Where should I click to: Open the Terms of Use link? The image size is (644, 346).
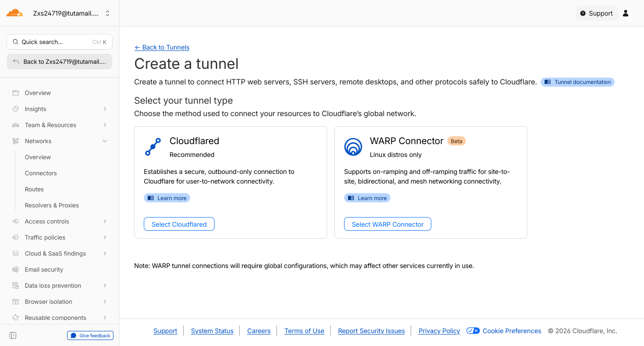[x=304, y=331]
